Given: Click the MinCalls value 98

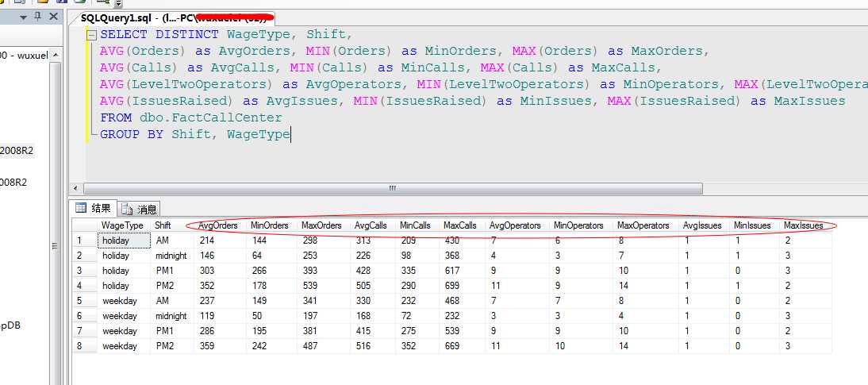Looking at the screenshot, I should [418, 256].
